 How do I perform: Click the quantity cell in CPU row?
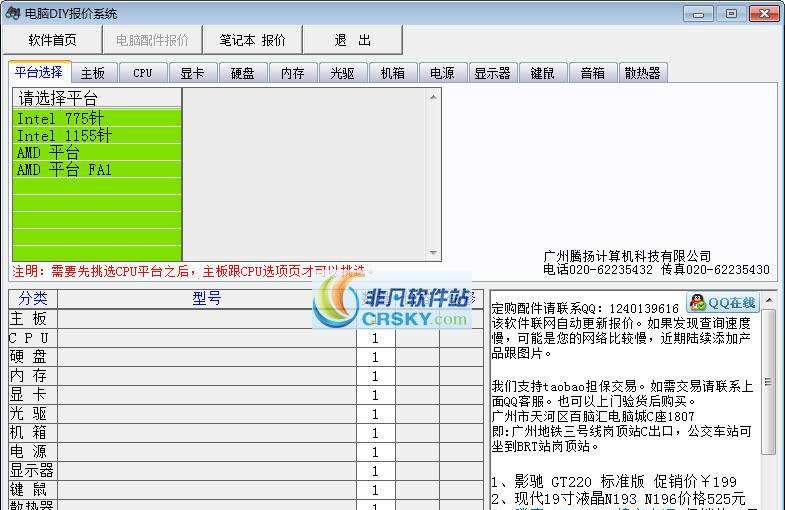click(375, 338)
